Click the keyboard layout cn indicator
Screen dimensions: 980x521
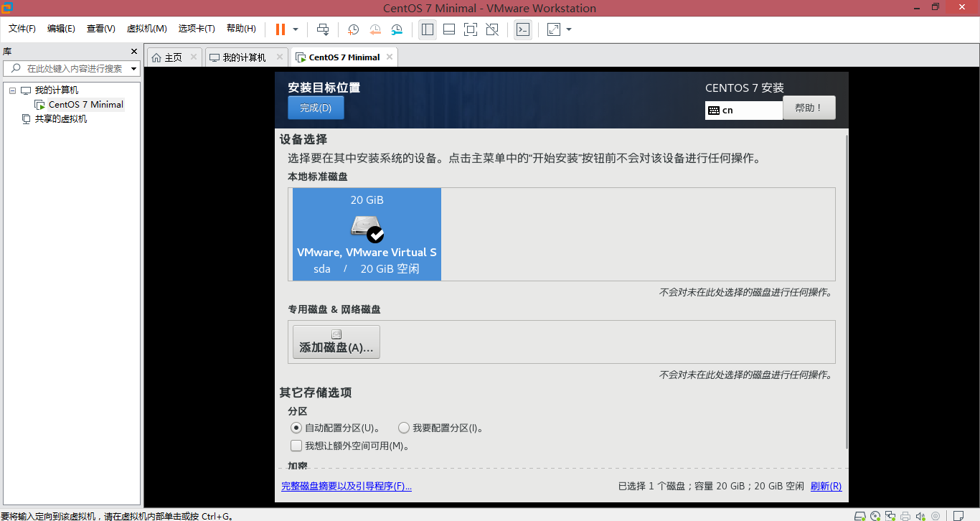tap(744, 111)
